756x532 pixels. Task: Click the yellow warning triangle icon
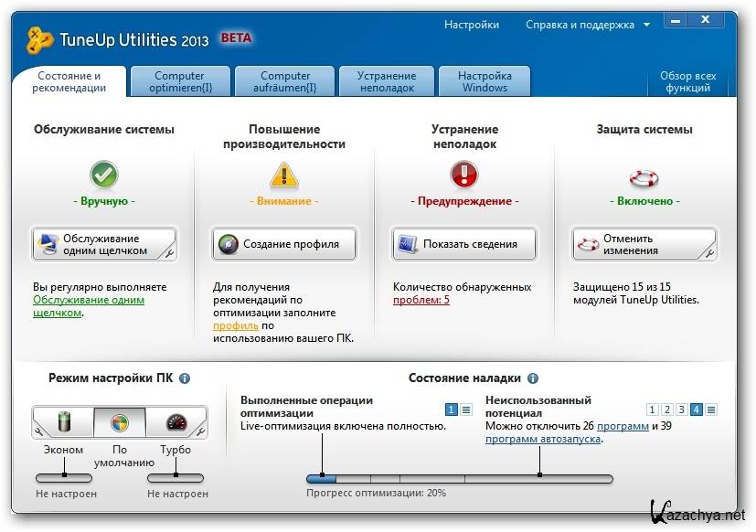tap(283, 174)
